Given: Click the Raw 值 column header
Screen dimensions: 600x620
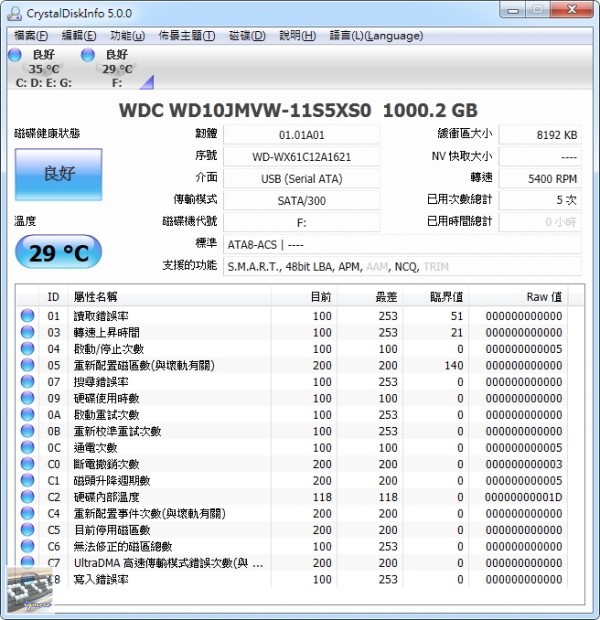Looking at the screenshot, I should pos(518,297).
